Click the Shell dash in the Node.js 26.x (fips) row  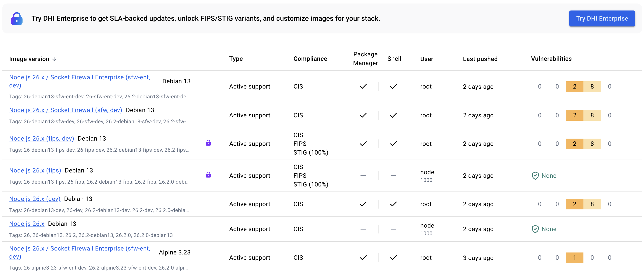pos(393,176)
